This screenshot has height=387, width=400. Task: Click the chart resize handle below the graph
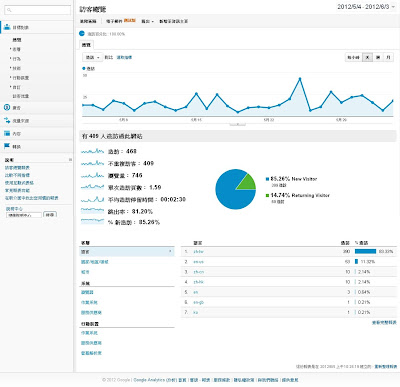click(x=237, y=124)
